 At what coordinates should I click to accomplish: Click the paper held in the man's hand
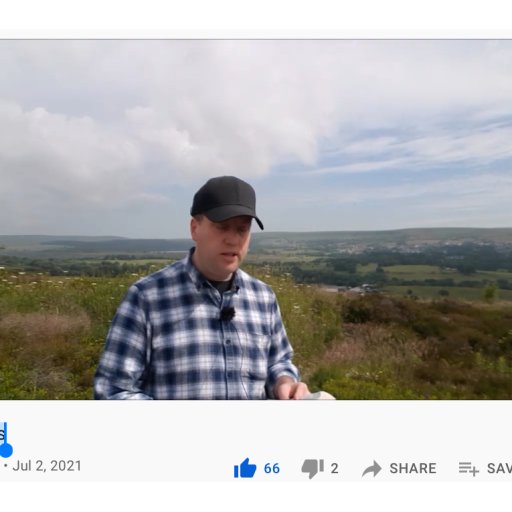pos(317,395)
